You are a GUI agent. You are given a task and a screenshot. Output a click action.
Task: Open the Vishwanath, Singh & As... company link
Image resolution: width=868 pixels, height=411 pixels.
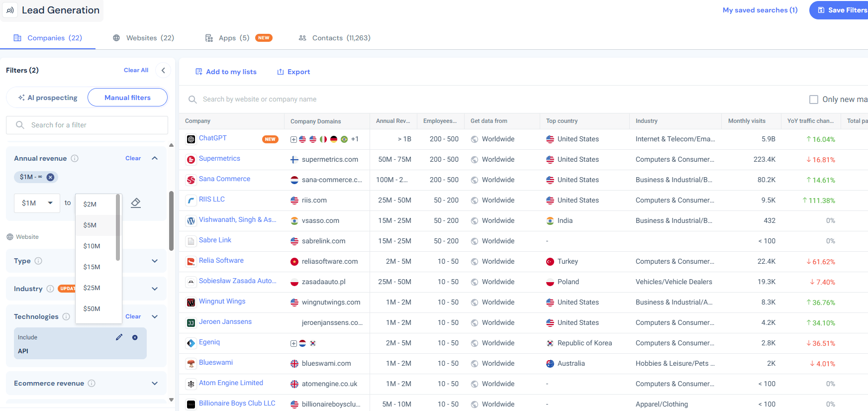pos(237,220)
